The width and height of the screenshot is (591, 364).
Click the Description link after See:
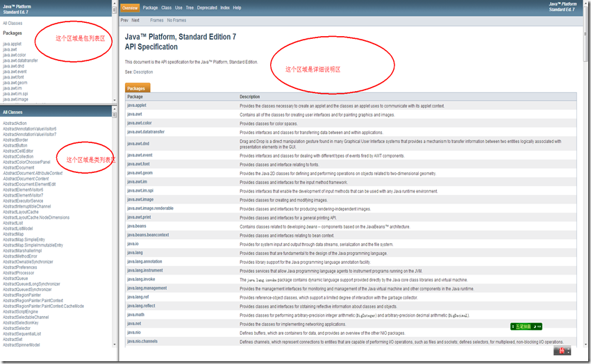[x=143, y=72]
